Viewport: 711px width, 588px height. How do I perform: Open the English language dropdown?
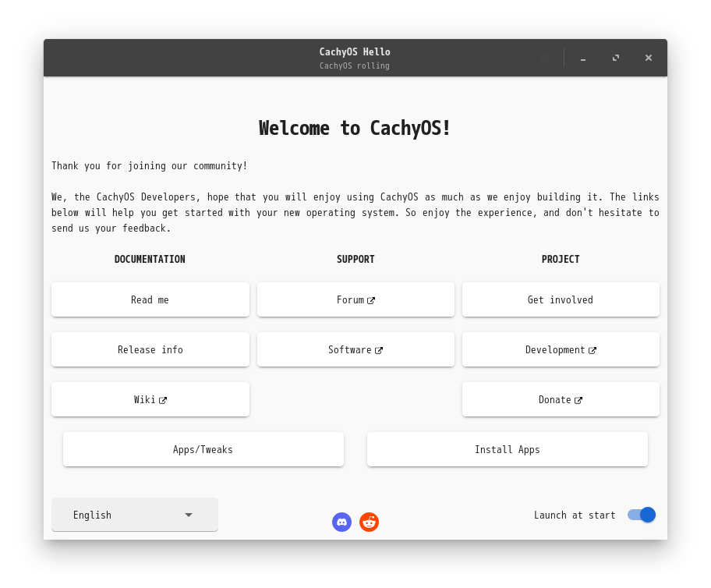coord(135,515)
